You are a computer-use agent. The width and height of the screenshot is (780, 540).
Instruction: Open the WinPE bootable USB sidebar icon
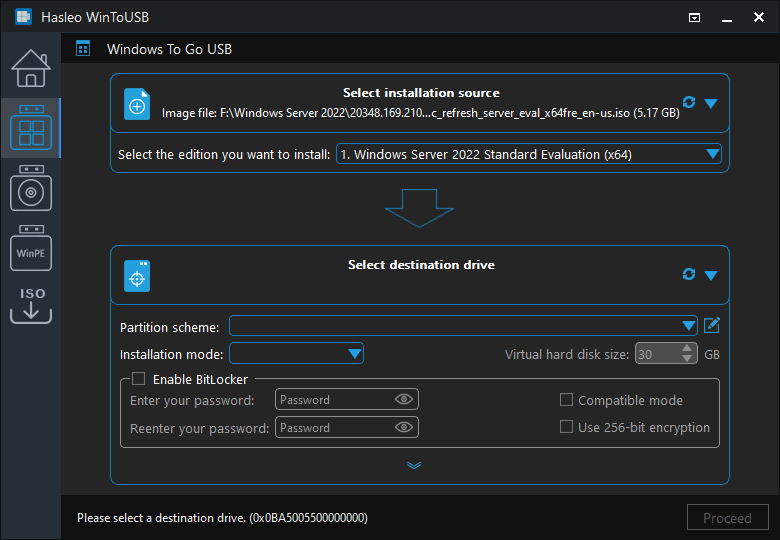pos(31,248)
